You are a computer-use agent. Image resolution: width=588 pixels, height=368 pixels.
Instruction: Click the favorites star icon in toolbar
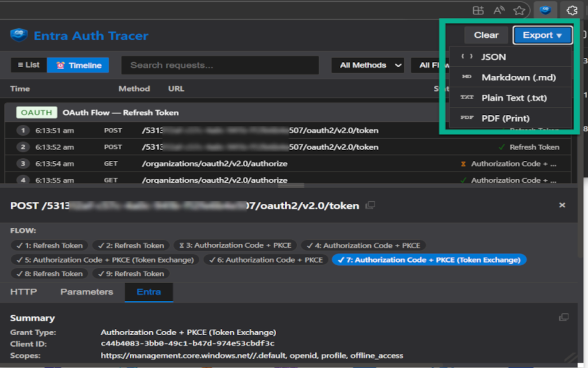pyautogui.click(x=519, y=10)
